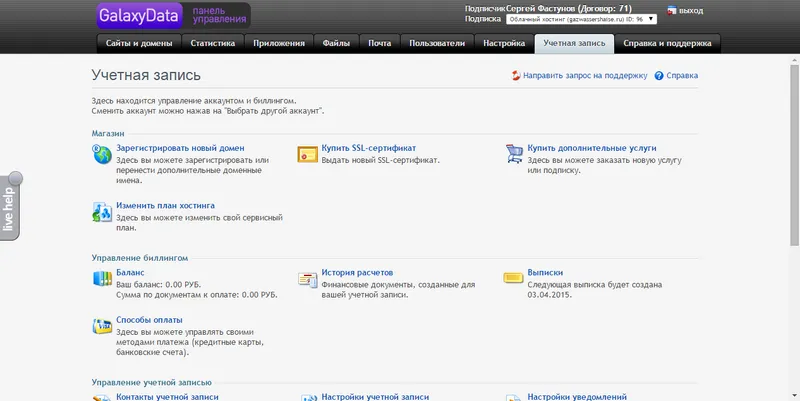Click the История расчетов document icon
This screenshot has width=800, height=401.
tap(308, 279)
